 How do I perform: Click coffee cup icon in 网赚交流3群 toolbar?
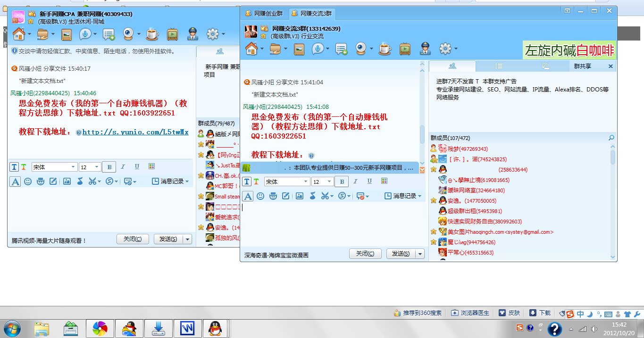click(385, 48)
